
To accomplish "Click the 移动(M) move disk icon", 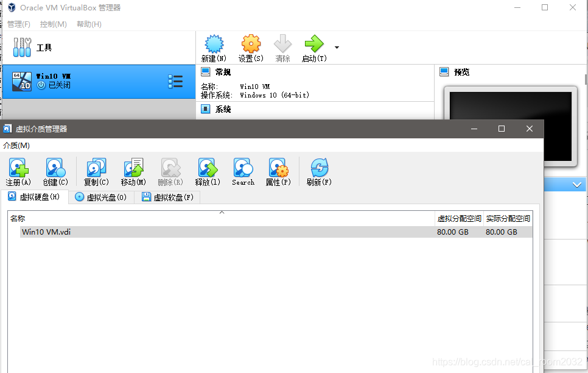I will pyautogui.click(x=133, y=168).
